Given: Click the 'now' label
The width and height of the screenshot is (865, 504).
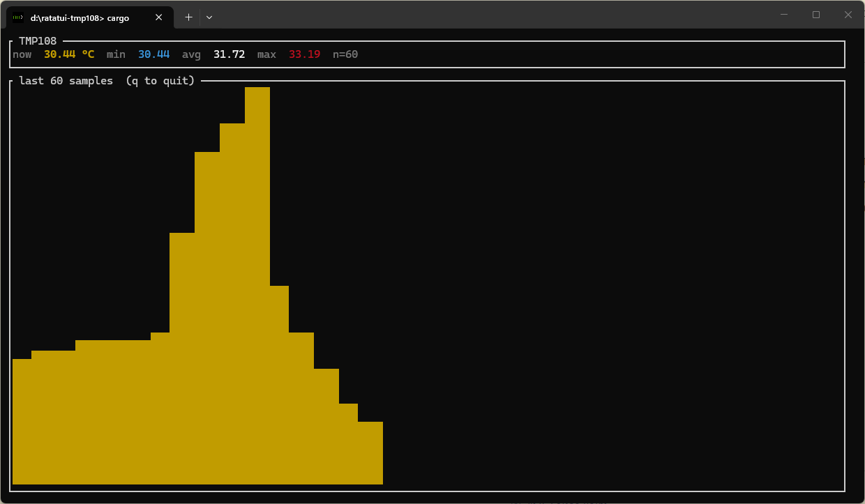Looking at the screenshot, I should (22, 54).
